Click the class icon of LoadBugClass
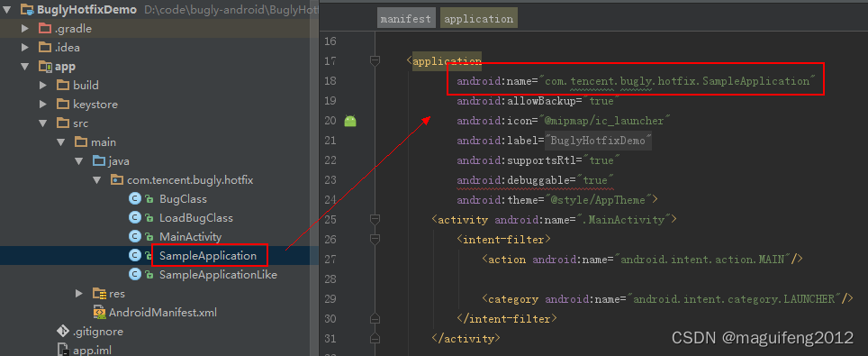 click(x=134, y=217)
